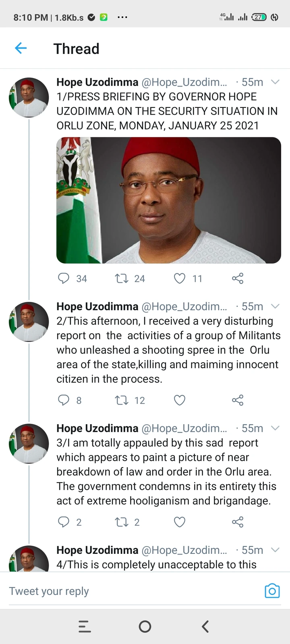This screenshot has width=290, height=644.
Task: Tap the back arrow beside Thread
Action: click(21, 49)
